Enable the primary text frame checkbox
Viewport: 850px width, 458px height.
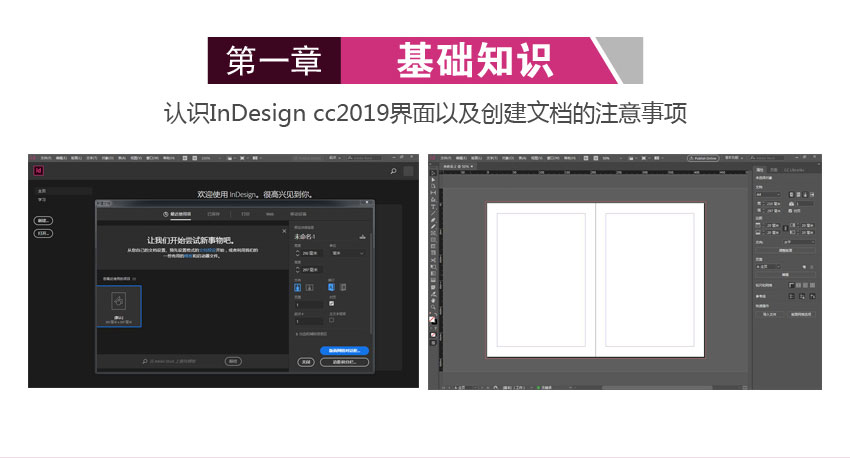331,320
